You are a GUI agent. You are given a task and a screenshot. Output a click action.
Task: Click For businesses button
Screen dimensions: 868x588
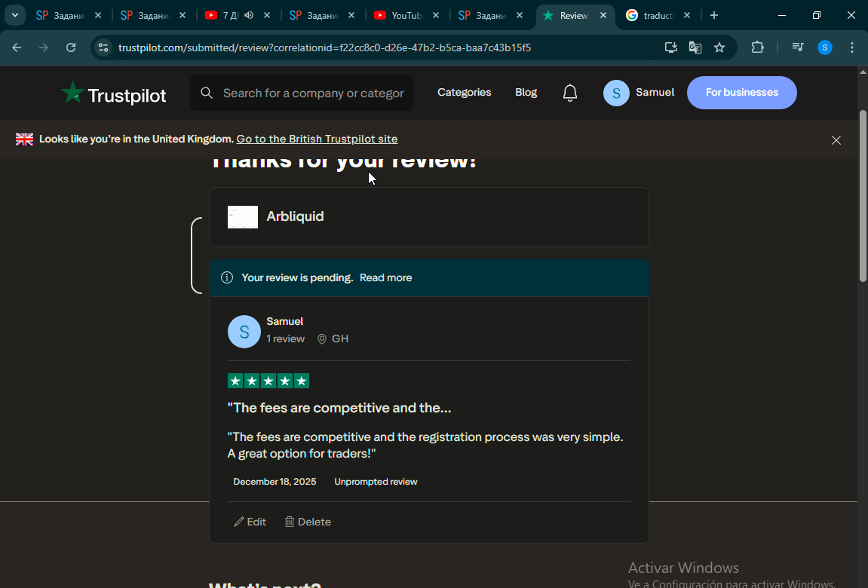[742, 93]
